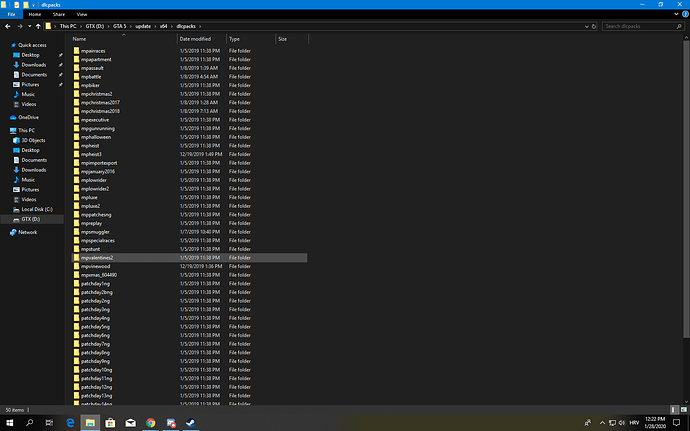Open Network in the navigation pane

[27, 232]
